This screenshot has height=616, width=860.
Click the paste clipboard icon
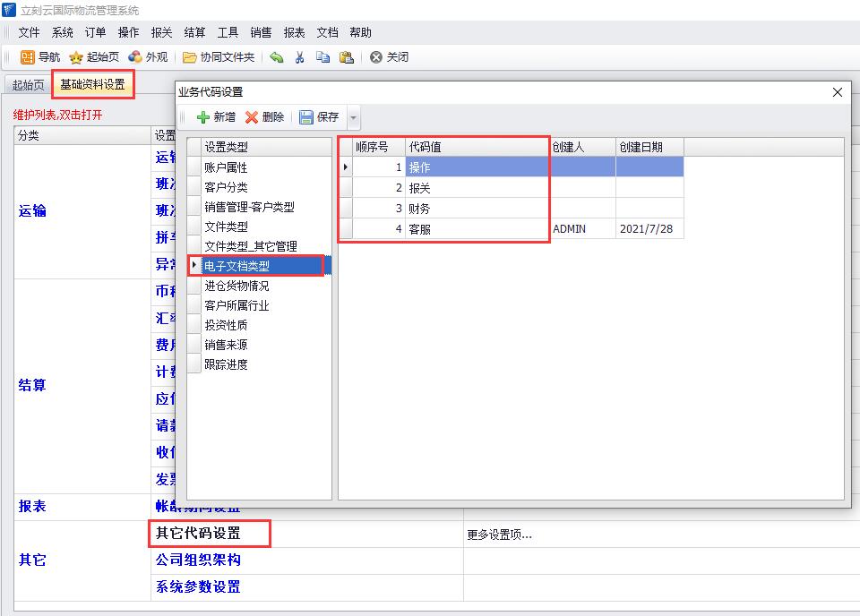pyautogui.click(x=347, y=57)
